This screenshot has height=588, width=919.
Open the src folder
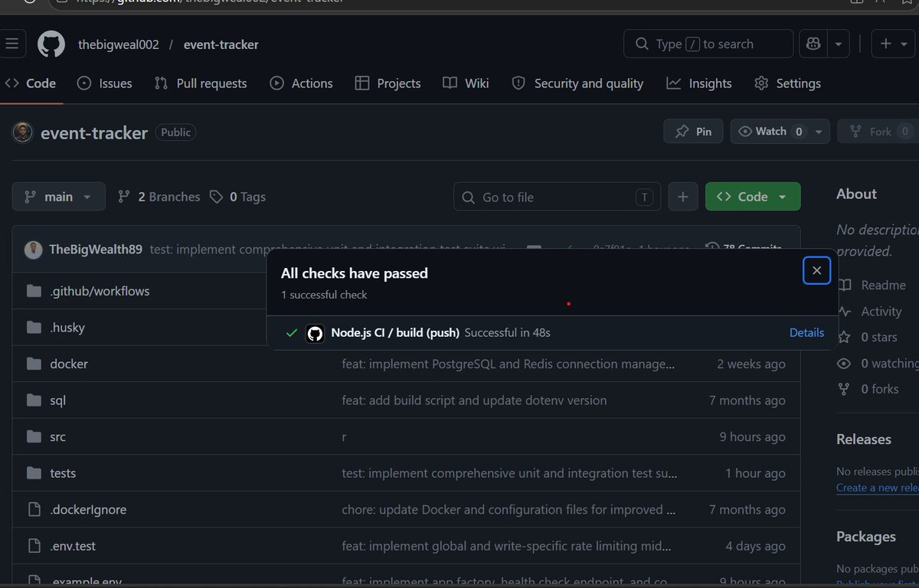click(57, 436)
